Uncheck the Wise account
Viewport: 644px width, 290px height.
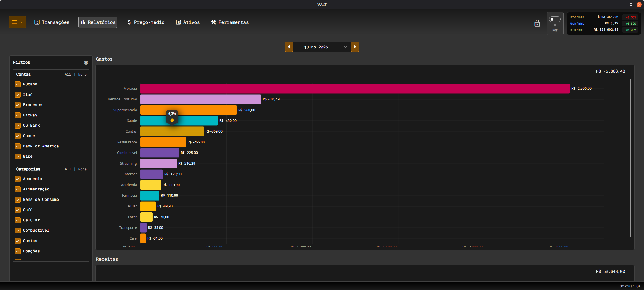[18, 157]
